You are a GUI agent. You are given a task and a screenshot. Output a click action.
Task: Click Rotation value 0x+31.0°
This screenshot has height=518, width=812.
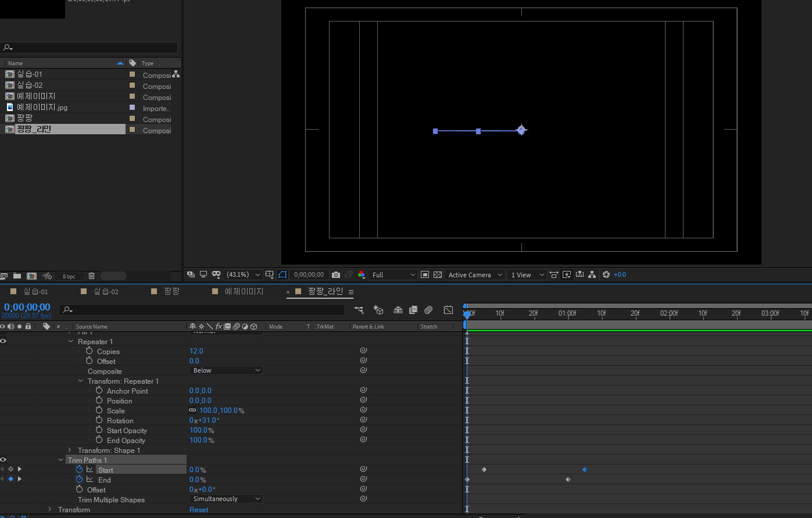(205, 420)
